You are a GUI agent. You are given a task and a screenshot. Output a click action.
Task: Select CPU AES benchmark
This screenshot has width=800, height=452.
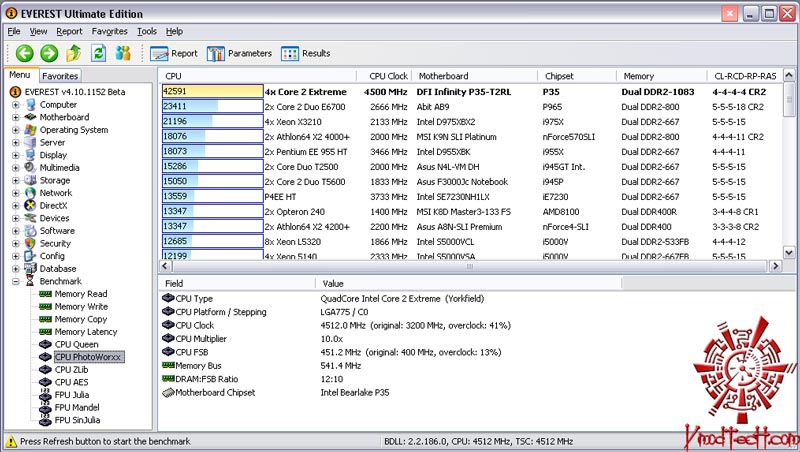[x=71, y=382]
